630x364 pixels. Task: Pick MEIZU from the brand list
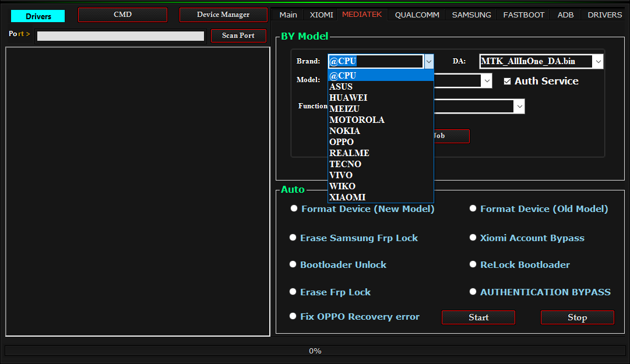pyautogui.click(x=381, y=109)
